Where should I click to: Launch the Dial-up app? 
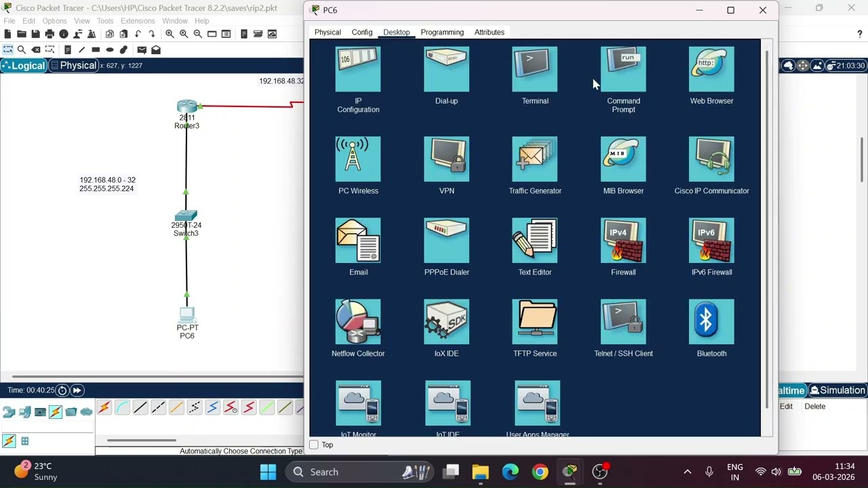coord(446,69)
